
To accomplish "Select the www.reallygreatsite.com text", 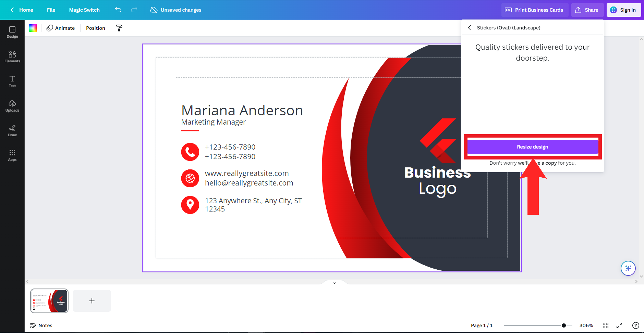I will 247,174.
